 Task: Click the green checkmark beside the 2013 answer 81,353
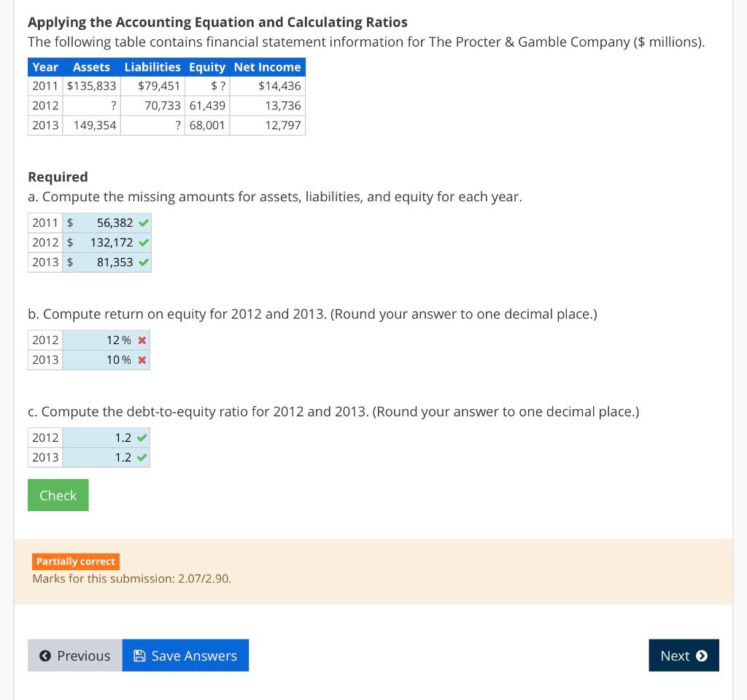143,262
